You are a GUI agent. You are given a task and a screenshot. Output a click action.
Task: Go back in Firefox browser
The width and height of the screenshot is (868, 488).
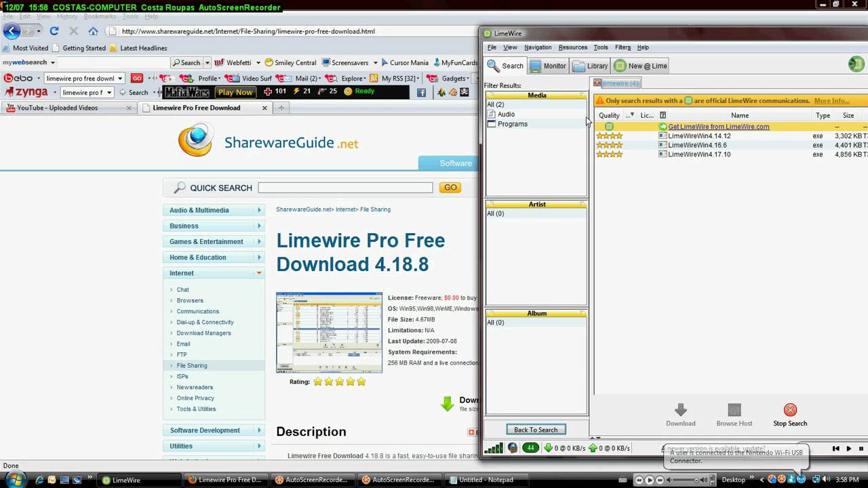12,31
